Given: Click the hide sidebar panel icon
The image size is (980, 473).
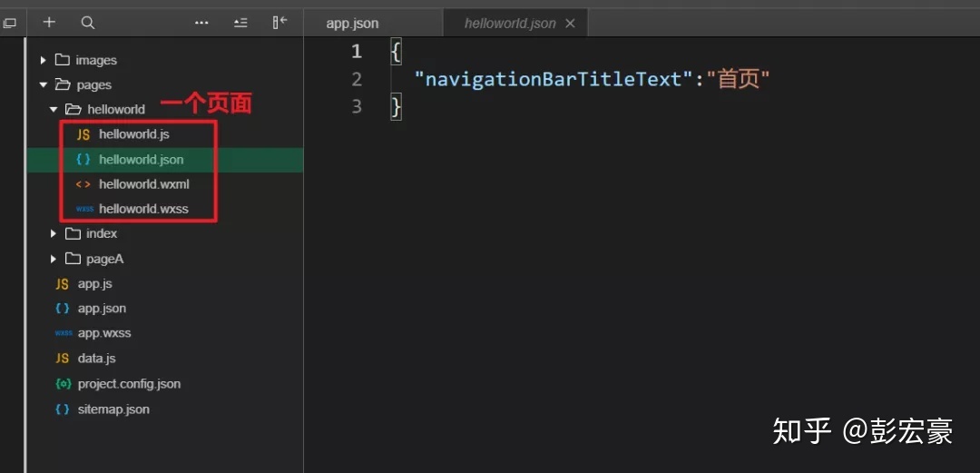Looking at the screenshot, I should click(x=279, y=23).
